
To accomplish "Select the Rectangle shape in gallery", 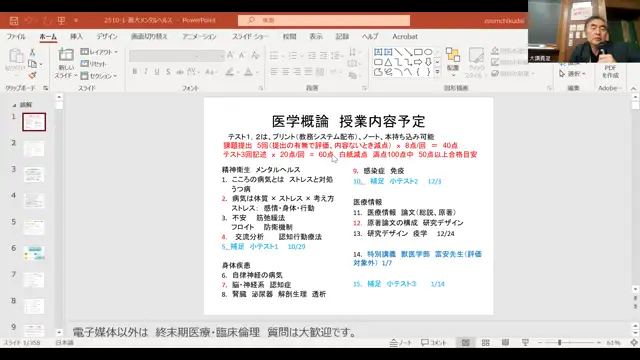I will point(418,52).
